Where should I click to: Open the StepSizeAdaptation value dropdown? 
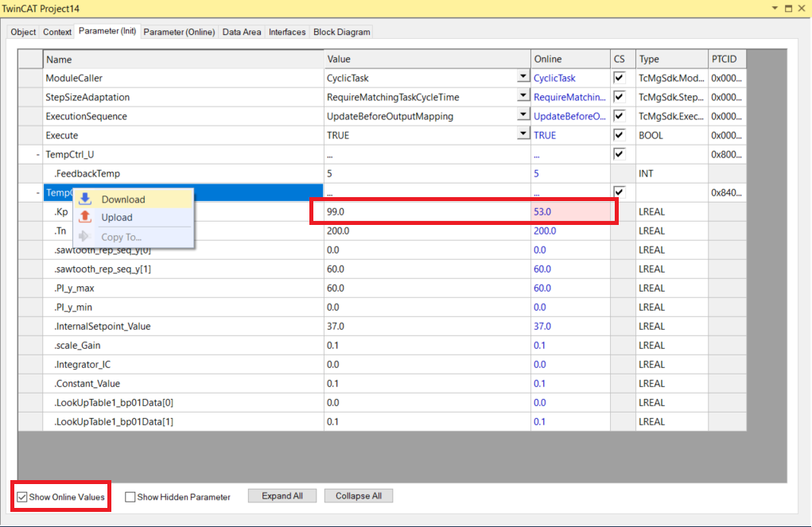(x=523, y=95)
